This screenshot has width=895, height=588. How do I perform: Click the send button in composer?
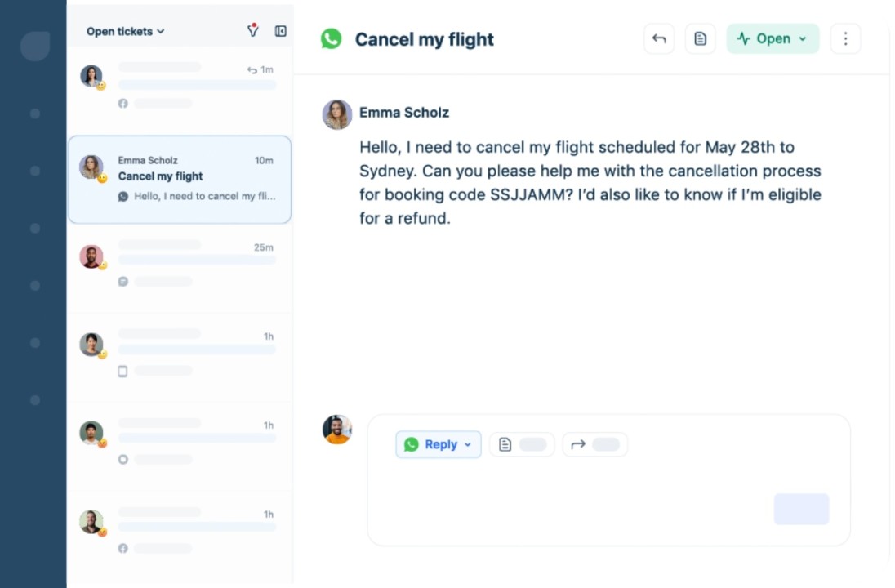[801, 509]
